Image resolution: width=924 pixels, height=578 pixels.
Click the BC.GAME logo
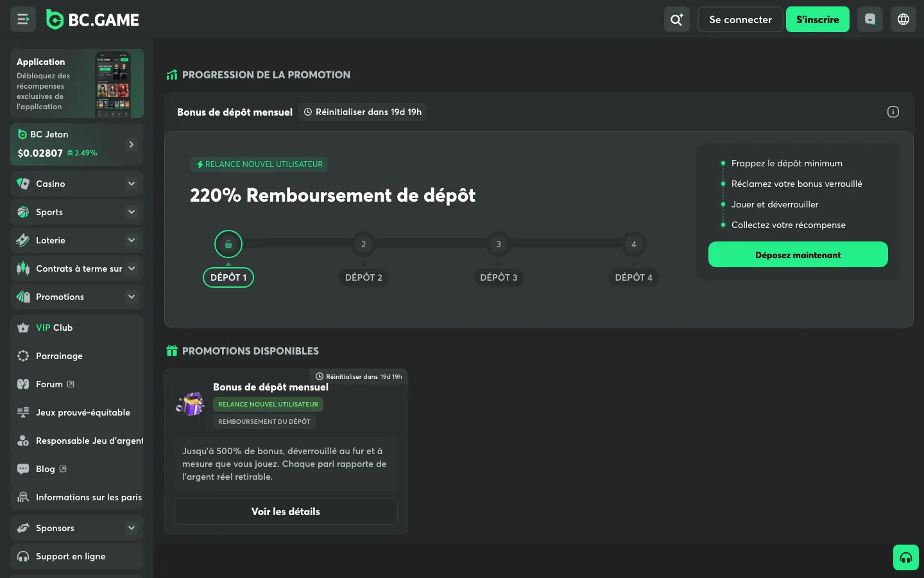(x=92, y=20)
